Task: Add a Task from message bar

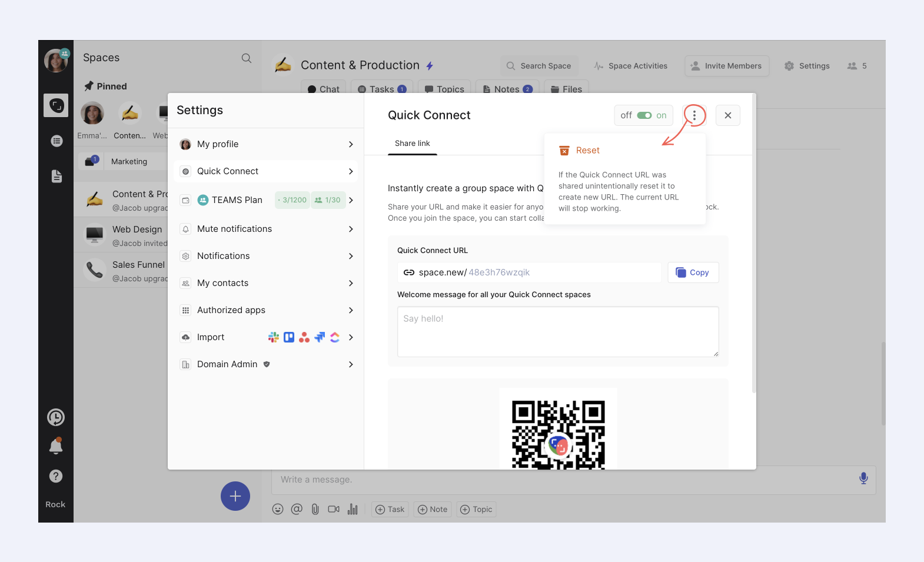Action: click(390, 510)
